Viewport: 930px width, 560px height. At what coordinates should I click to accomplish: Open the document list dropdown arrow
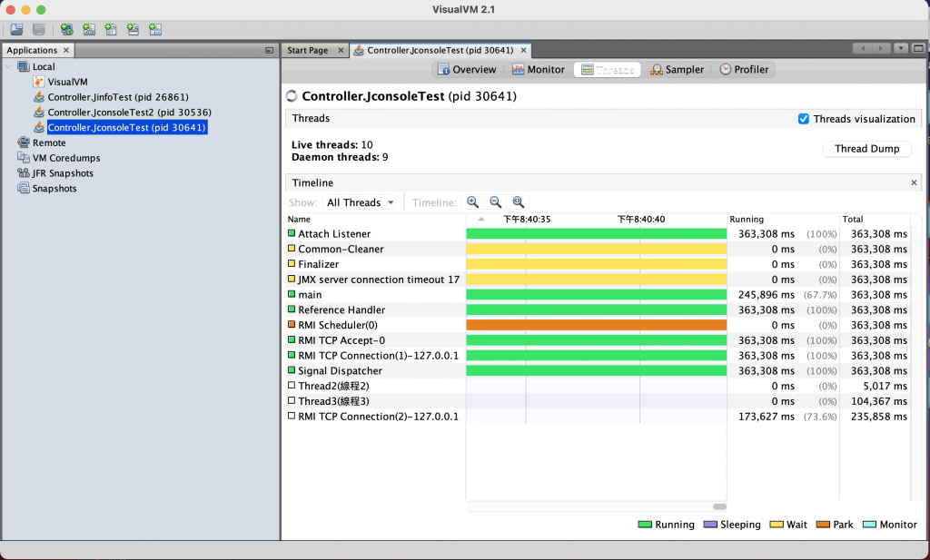(x=901, y=48)
